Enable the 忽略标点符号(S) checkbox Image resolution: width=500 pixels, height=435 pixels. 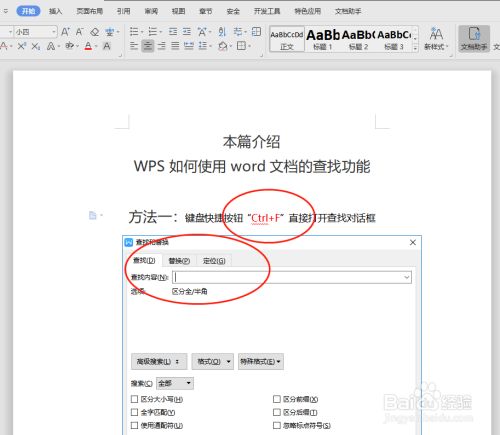[x=277, y=426]
